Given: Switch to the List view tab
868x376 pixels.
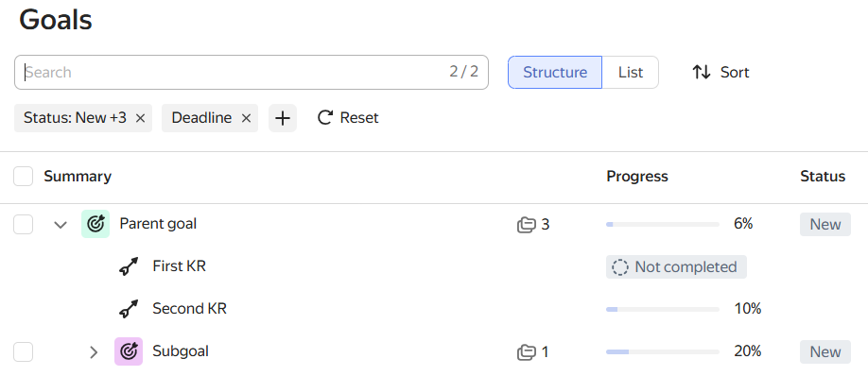Looking at the screenshot, I should [631, 72].
